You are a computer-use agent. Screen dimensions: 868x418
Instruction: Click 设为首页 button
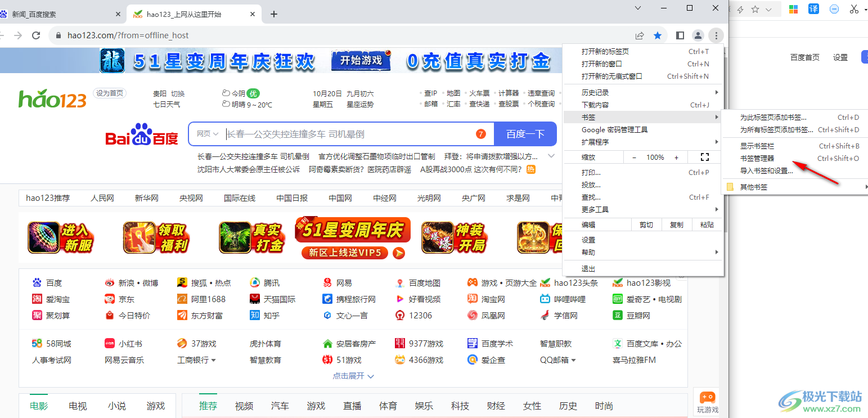[110, 93]
